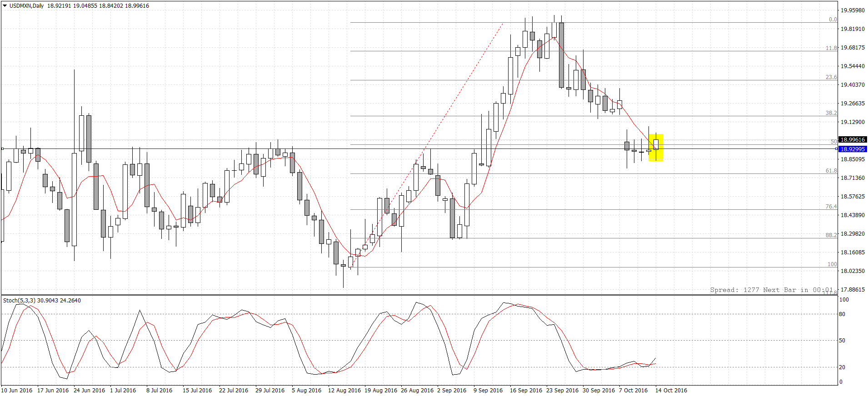
Task: Select the latest candle on yellow highlight
Action: 656,144
